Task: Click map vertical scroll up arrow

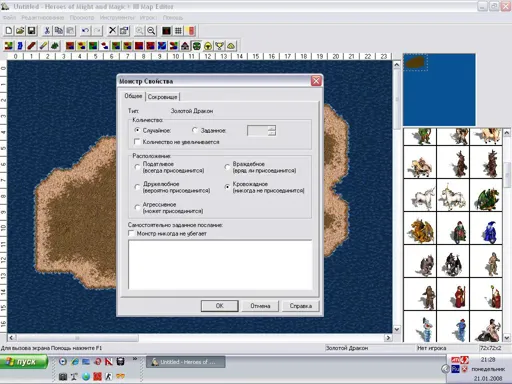Action: [397, 65]
